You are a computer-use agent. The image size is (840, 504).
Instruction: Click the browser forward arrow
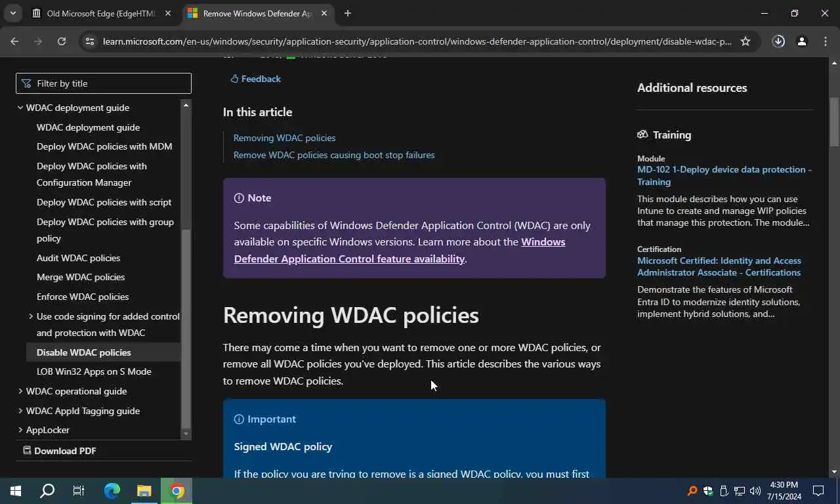tap(38, 41)
